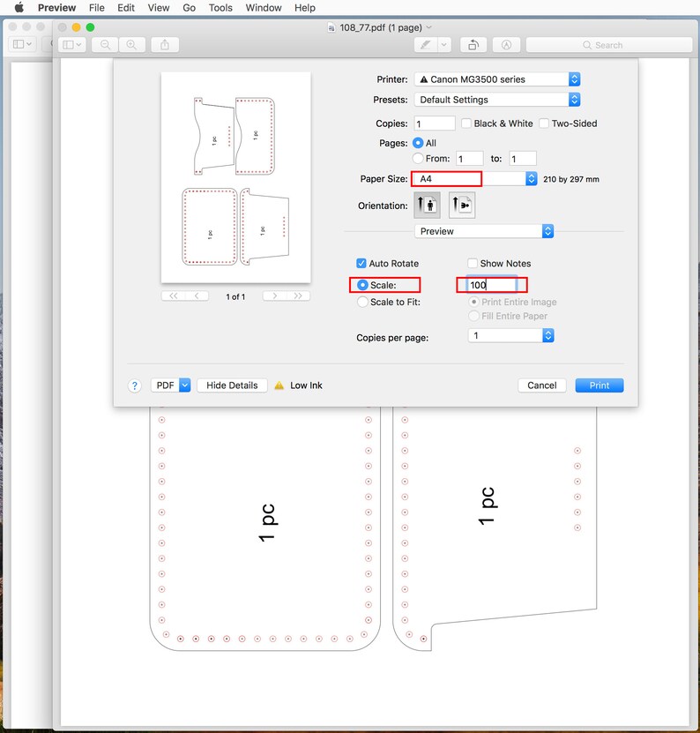Open the Copies per page dropdown
Viewport: 700px width, 733px height.
pyautogui.click(x=511, y=336)
